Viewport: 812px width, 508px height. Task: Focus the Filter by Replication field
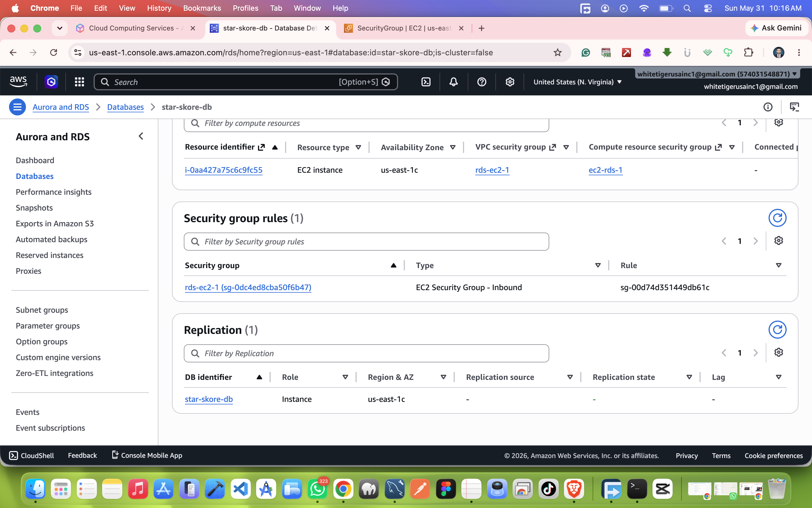[366, 353]
